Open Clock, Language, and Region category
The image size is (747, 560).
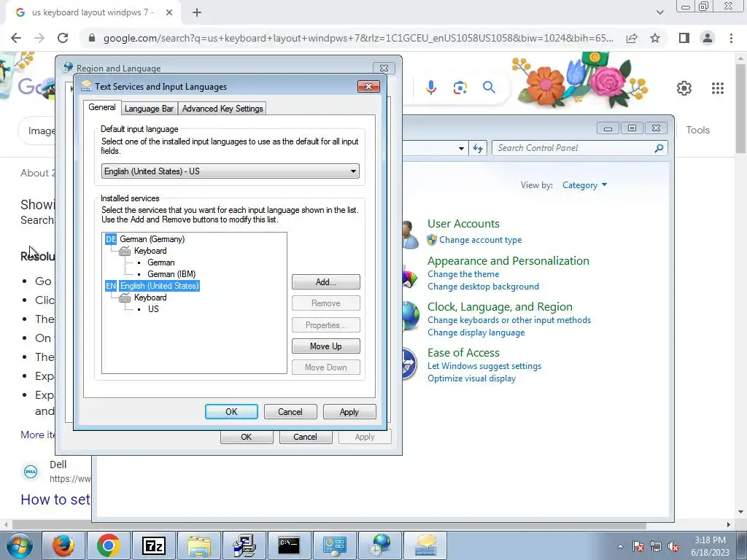[500, 307]
